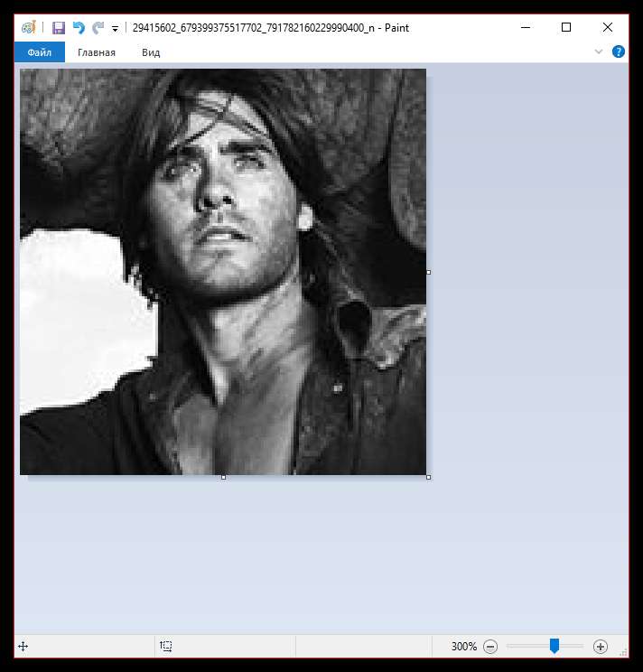The height and width of the screenshot is (672, 643).
Task: Close the Paint window
Action: [608, 27]
